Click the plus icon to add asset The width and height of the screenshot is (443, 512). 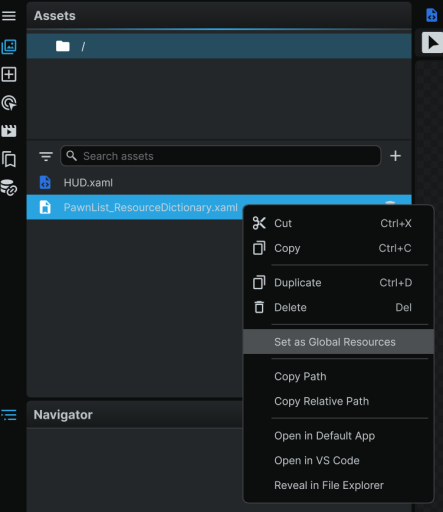pyautogui.click(x=395, y=156)
